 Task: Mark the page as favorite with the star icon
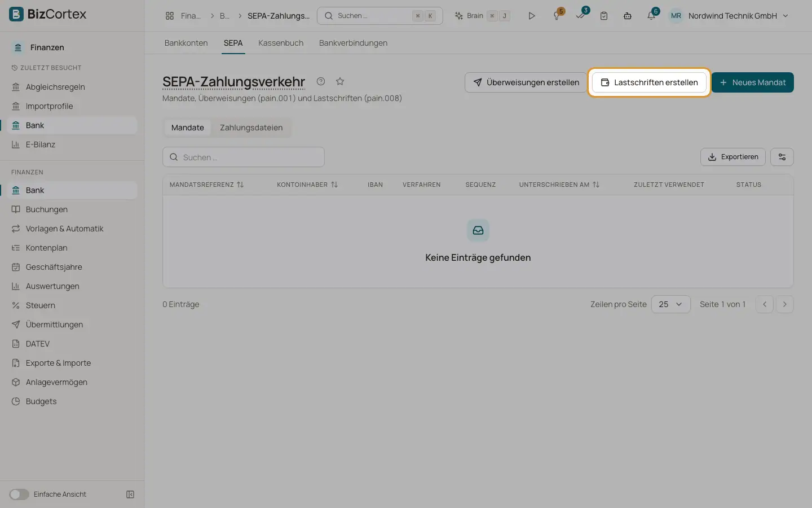click(340, 81)
